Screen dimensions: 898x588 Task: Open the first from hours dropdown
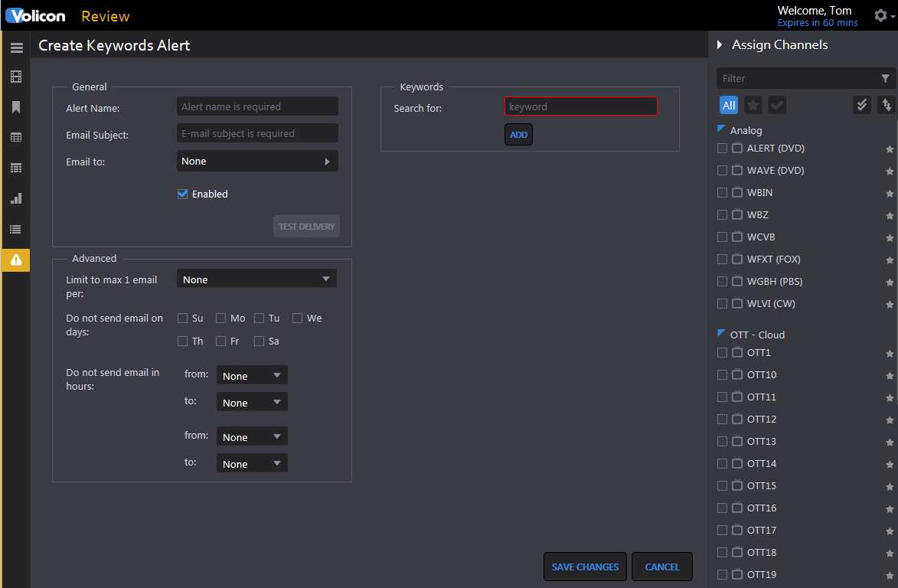pyautogui.click(x=252, y=376)
